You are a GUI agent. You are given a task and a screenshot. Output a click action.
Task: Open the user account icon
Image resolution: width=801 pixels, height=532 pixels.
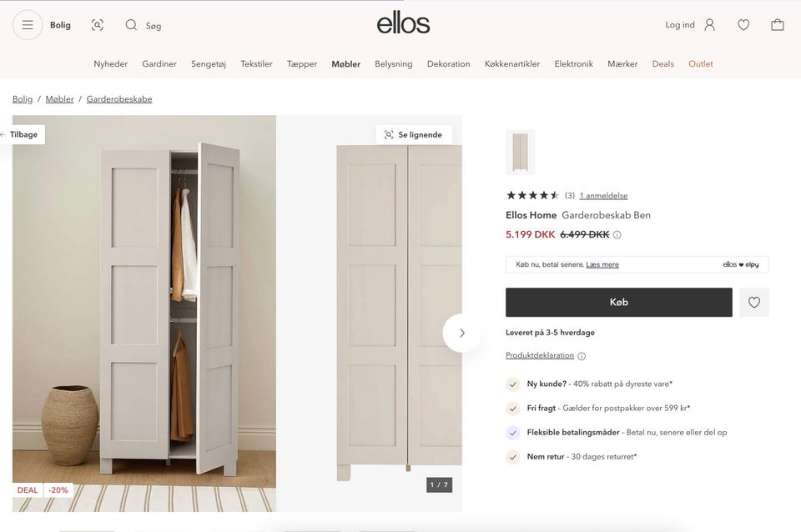click(x=709, y=25)
